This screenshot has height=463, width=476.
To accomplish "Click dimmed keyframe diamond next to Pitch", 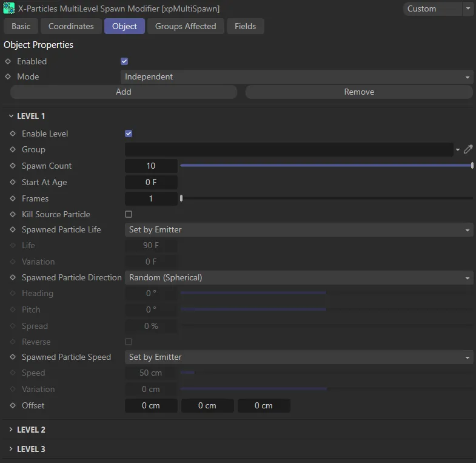I will pos(13,309).
